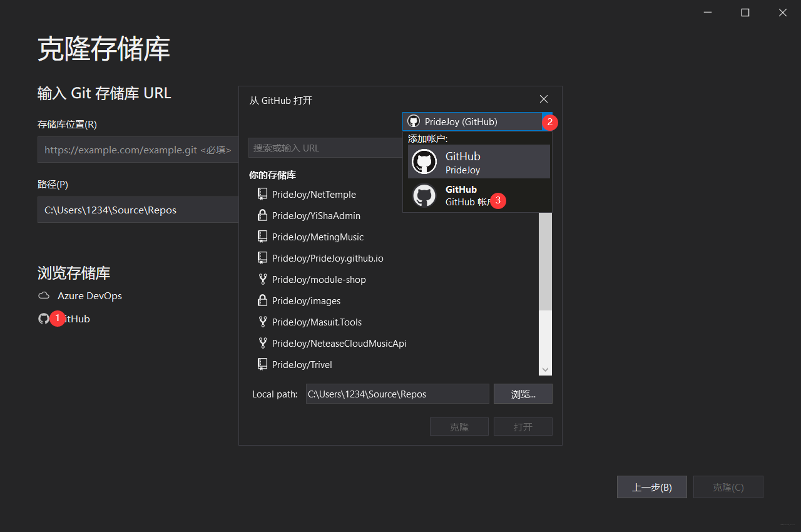Click the 浏览... button next to Local path
Image resolution: width=801 pixels, height=532 pixels.
tap(523, 394)
